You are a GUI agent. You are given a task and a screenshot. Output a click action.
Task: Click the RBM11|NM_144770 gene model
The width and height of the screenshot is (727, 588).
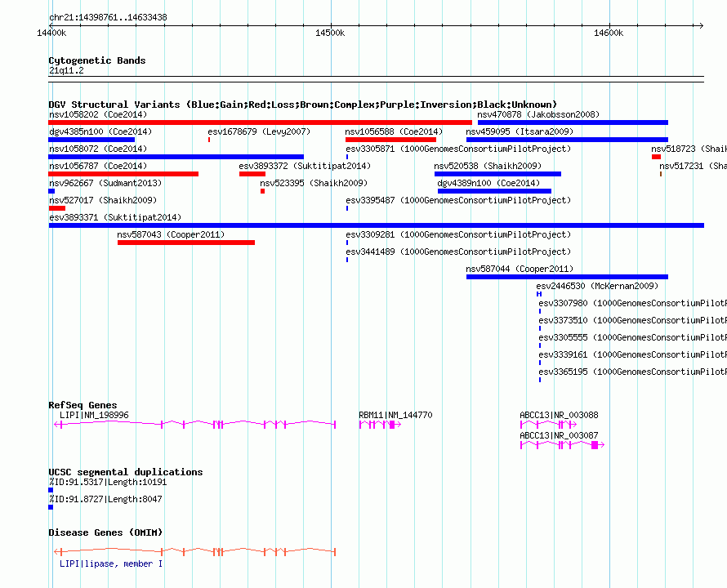380,425
